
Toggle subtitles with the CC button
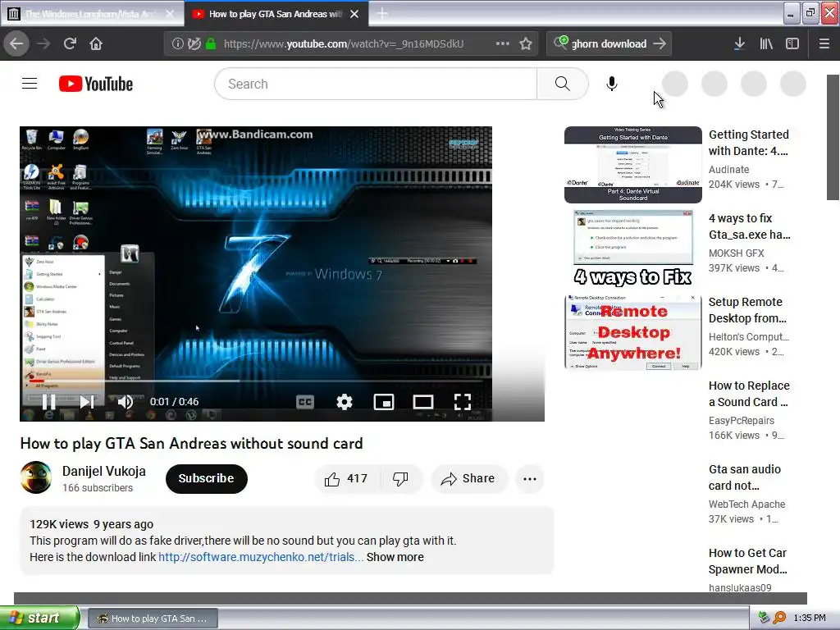pyautogui.click(x=305, y=402)
